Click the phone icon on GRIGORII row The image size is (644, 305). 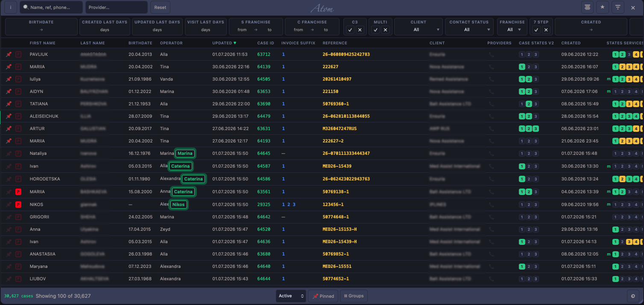(492, 217)
